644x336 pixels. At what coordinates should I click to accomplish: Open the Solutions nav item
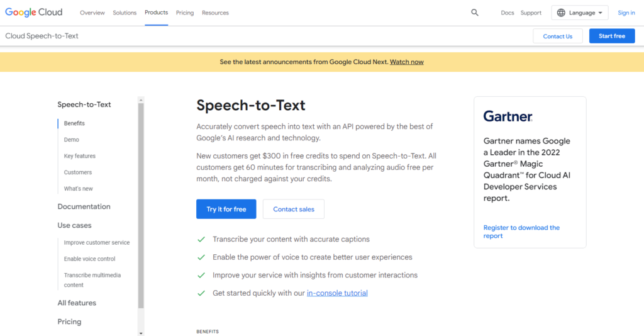tap(125, 13)
